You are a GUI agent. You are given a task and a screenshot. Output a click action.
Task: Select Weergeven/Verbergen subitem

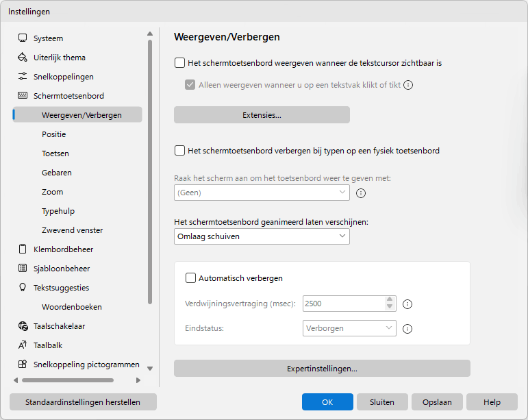77,115
